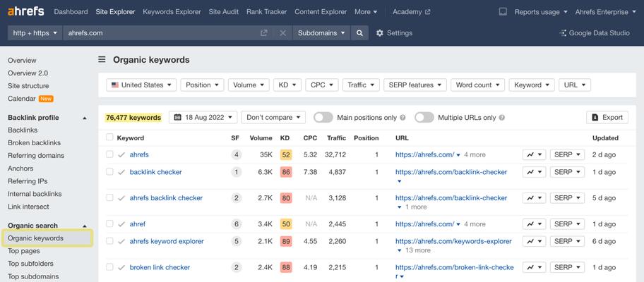644x282 pixels.
Task: Open Google Data Studio integration
Action: [x=595, y=33]
